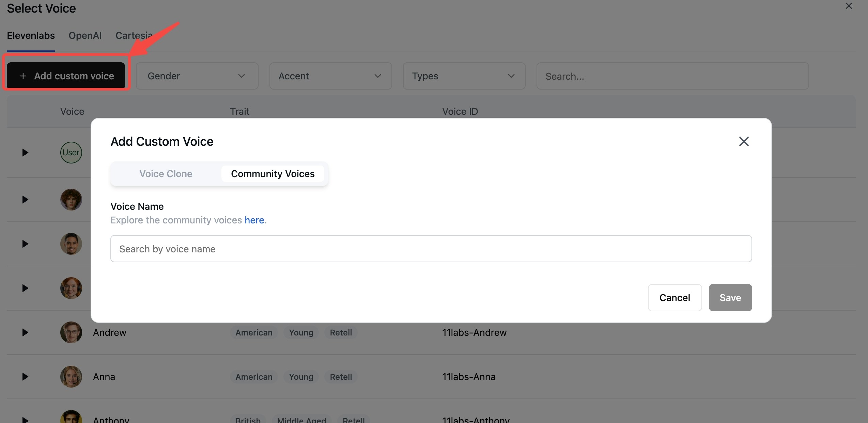Viewport: 868px width, 423px height.
Task: Play the User voice sample
Action: 25,153
